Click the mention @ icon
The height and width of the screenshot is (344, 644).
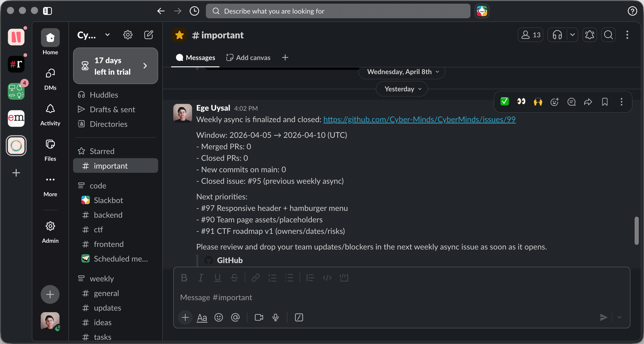tap(235, 317)
